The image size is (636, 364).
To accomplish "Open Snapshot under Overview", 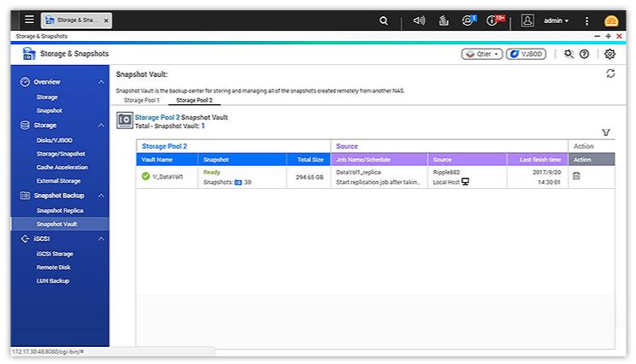I will point(49,110).
